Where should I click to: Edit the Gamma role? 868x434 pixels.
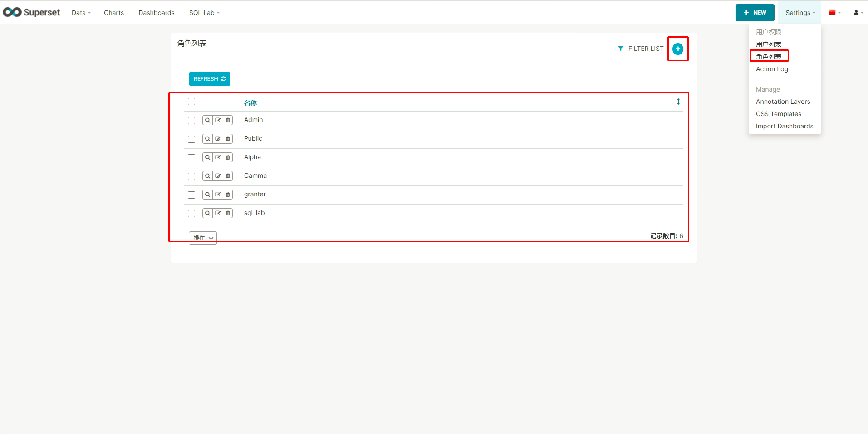click(218, 176)
